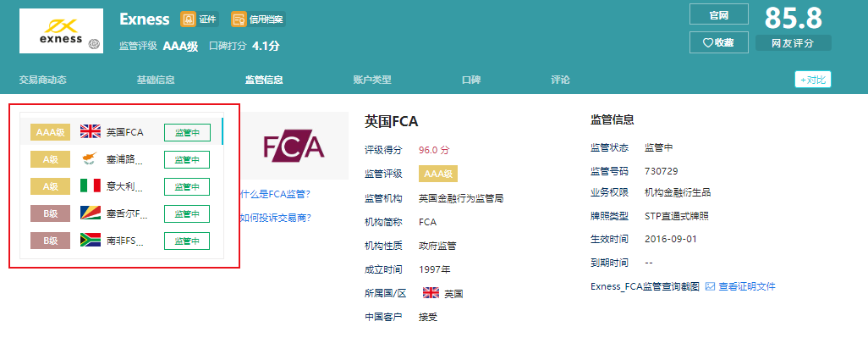Click the 官网 official site button
868x349 pixels.
pos(718,14)
